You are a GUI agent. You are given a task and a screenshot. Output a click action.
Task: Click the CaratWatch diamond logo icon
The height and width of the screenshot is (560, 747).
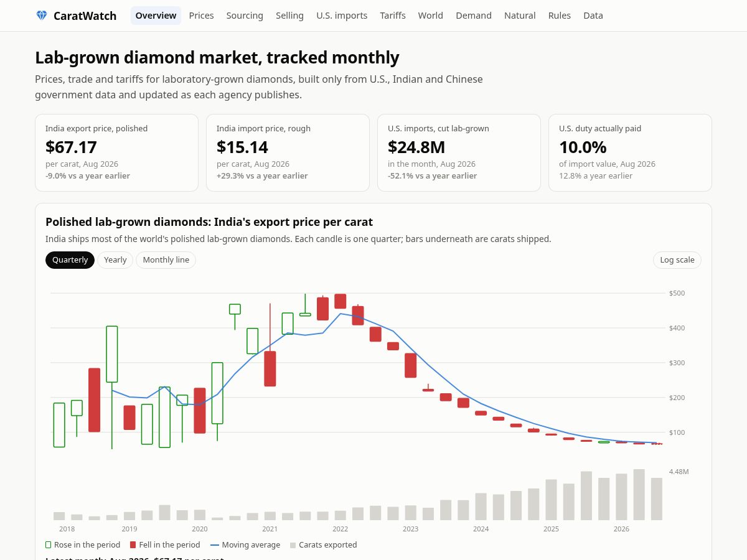click(42, 16)
